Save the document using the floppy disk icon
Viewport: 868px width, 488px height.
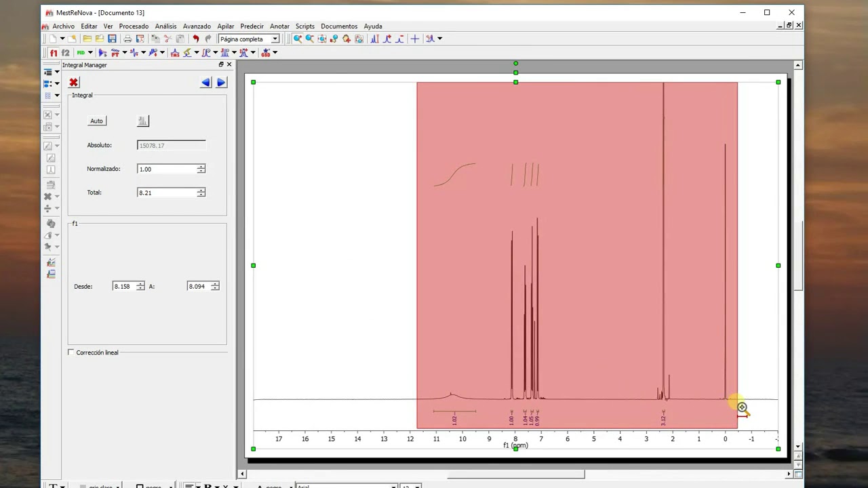(x=112, y=39)
